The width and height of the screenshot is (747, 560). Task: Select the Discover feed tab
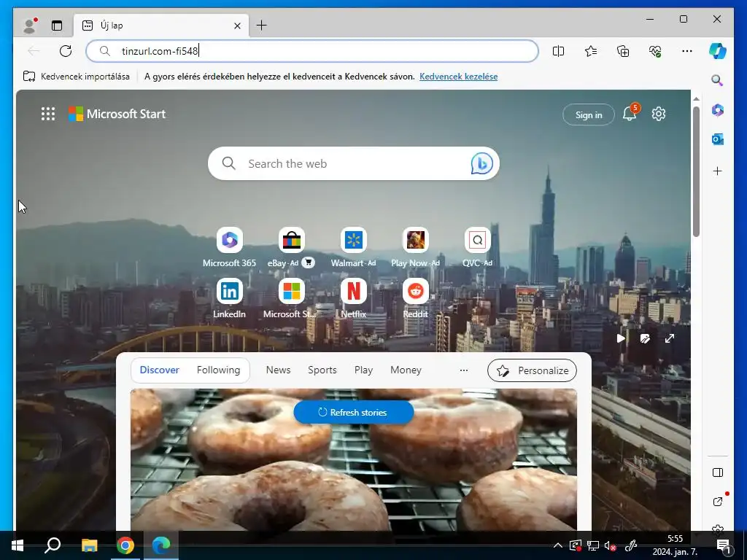coord(159,370)
